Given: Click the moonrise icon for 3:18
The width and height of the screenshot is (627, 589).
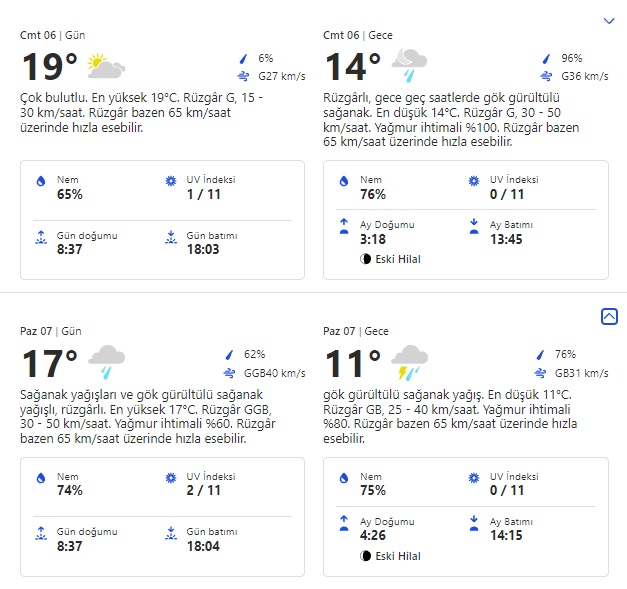Looking at the screenshot, I should [x=344, y=226].
